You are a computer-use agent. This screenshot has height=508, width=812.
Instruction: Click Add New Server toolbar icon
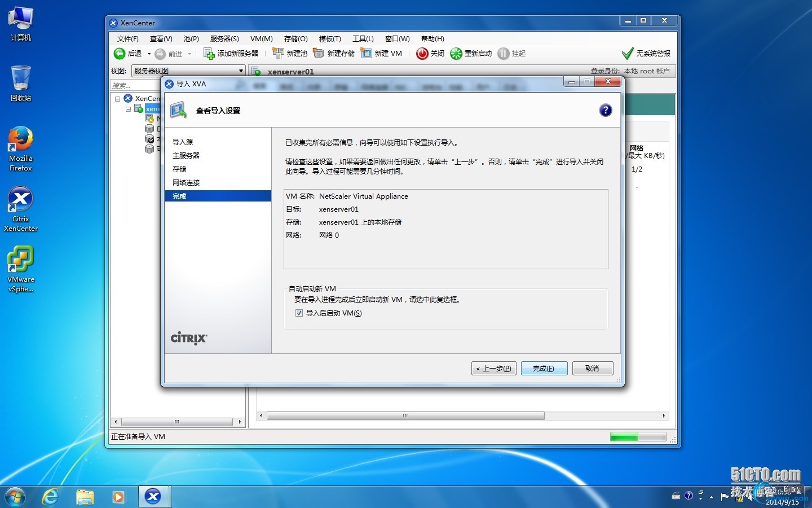pyautogui.click(x=209, y=54)
